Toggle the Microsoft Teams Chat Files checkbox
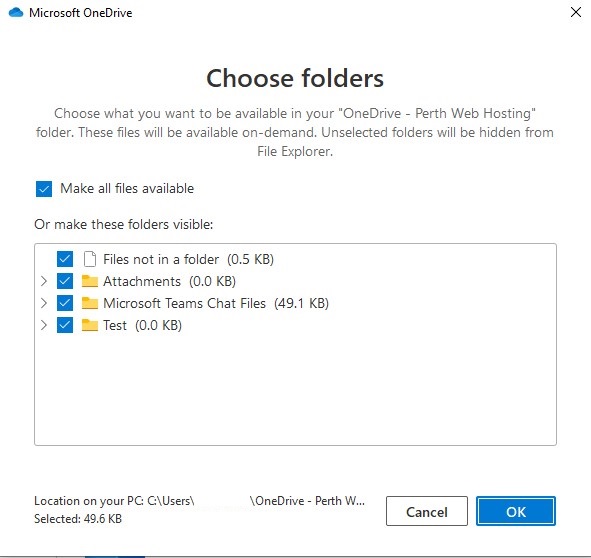 [65, 303]
